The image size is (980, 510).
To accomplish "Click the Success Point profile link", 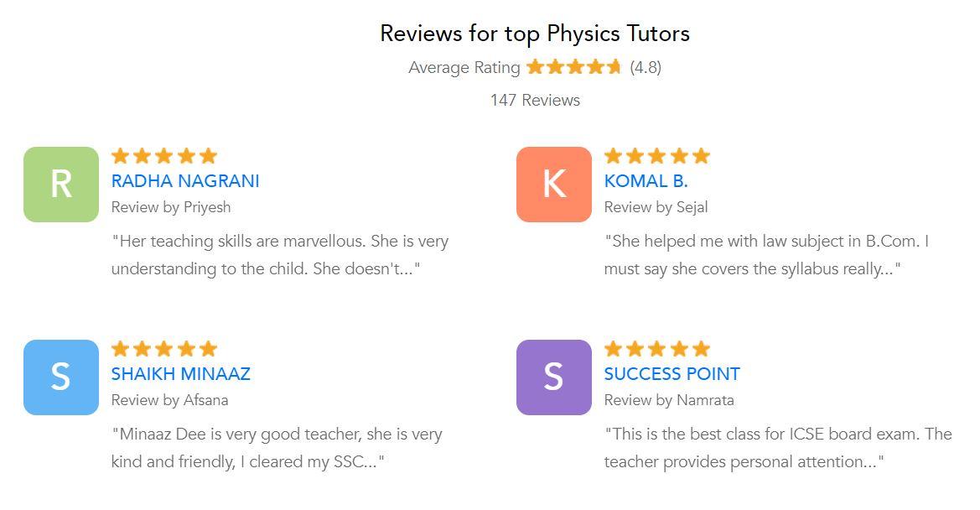I will pyautogui.click(x=671, y=374).
